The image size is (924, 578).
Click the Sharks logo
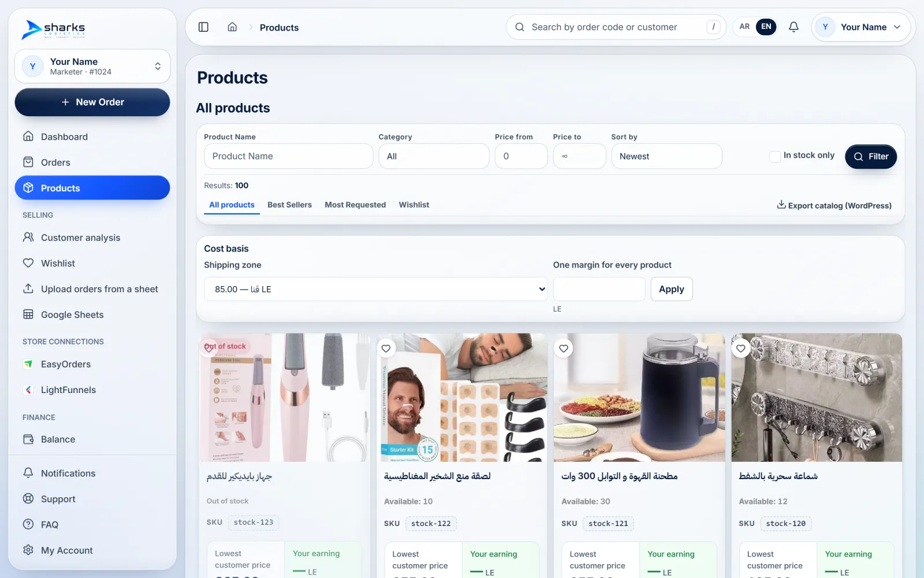click(54, 29)
